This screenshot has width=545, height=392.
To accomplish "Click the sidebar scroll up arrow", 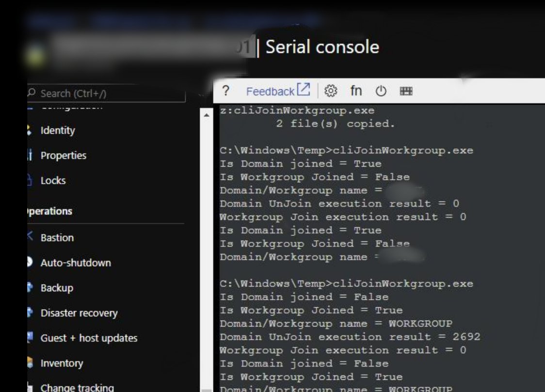I will click(207, 115).
